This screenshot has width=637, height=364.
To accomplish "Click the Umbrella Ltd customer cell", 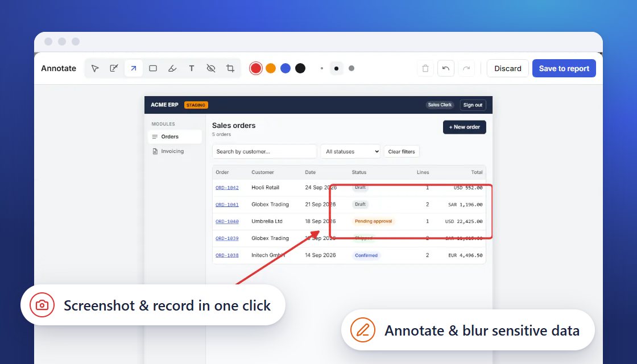I will point(267,221).
